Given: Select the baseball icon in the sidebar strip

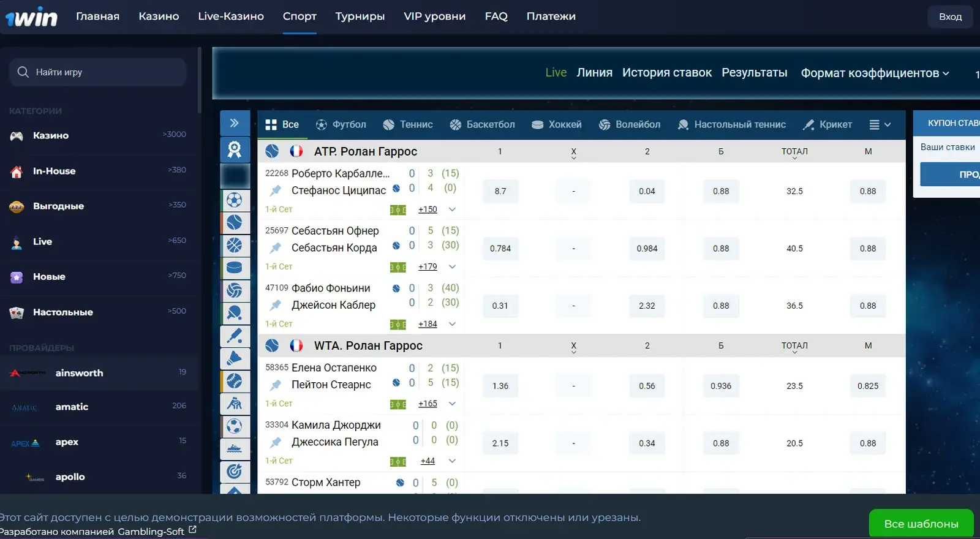Looking at the screenshot, I should coord(235,381).
